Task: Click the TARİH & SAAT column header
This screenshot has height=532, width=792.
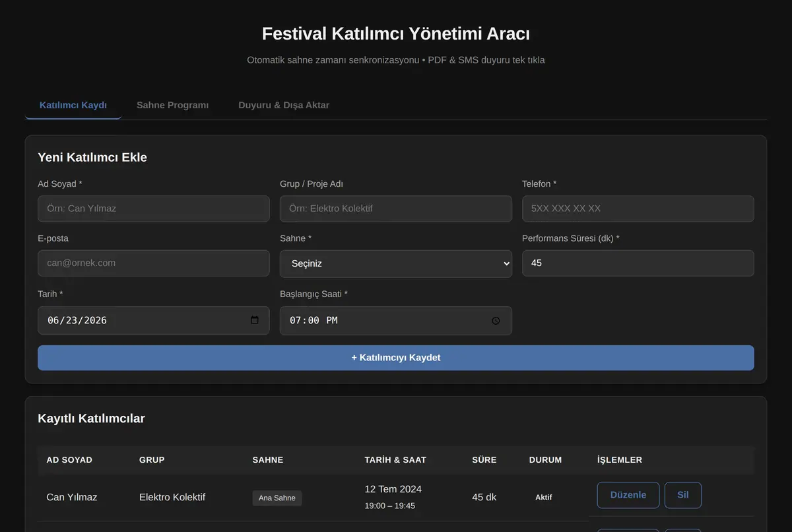Action: 395,460
